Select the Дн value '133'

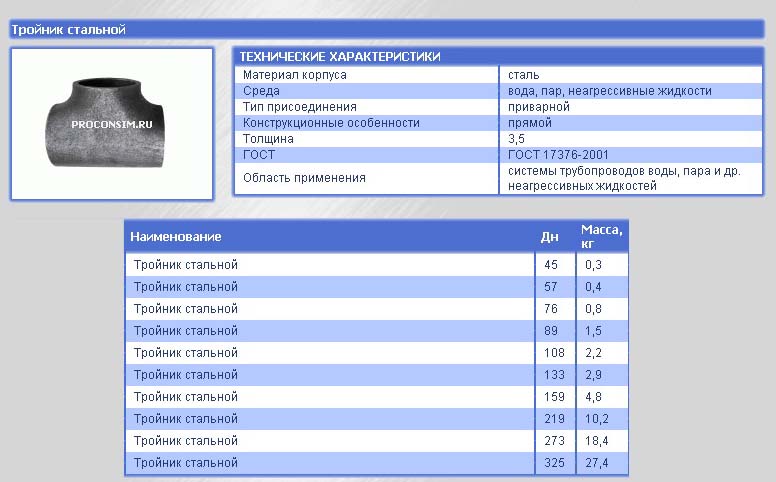coord(554,375)
